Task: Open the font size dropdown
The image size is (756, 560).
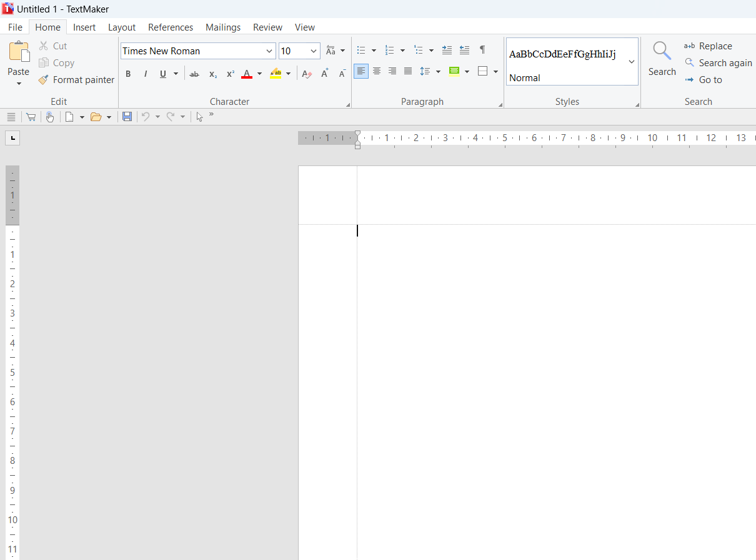Action: [314, 51]
